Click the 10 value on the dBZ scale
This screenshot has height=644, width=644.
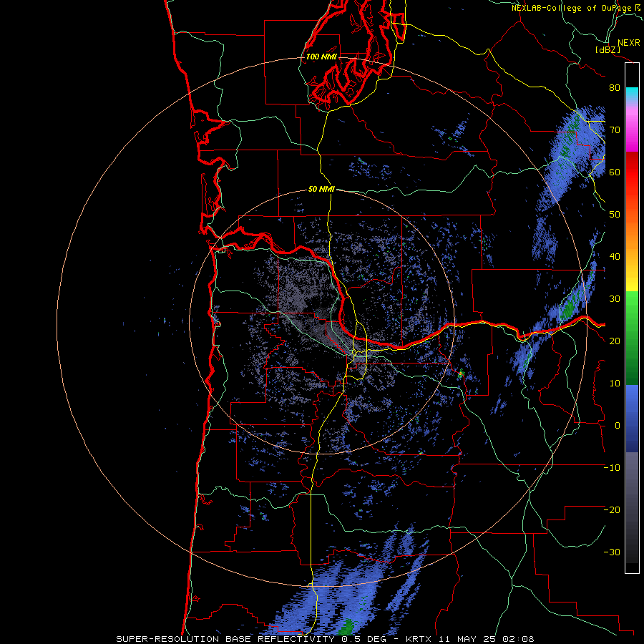point(615,384)
